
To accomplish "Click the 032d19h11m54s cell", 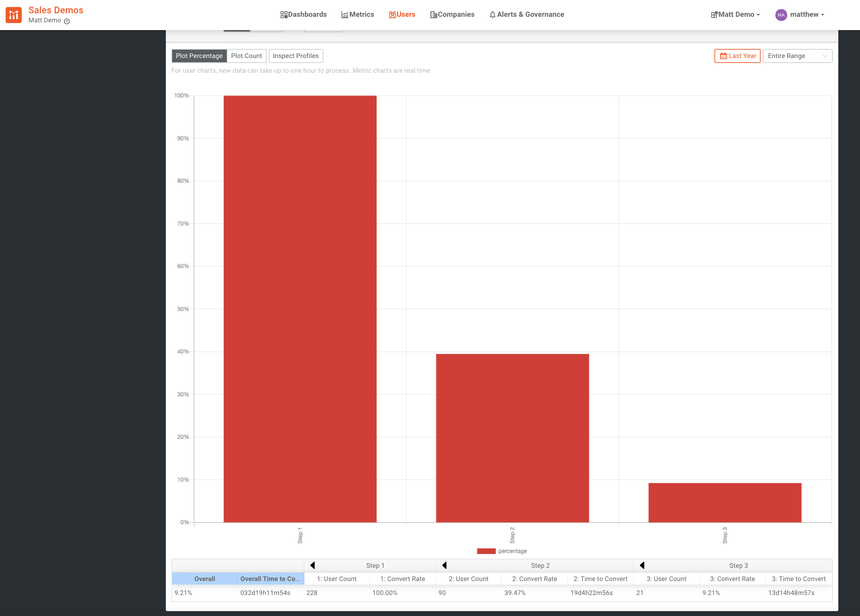I will click(270, 593).
